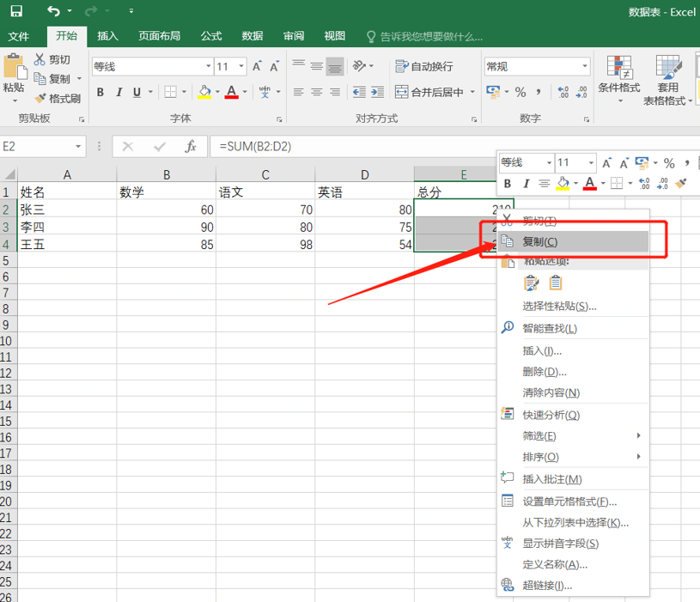Screen dimensions: 700x602
Task: Apply percent style in ribbon
Action: pos(520,93)
